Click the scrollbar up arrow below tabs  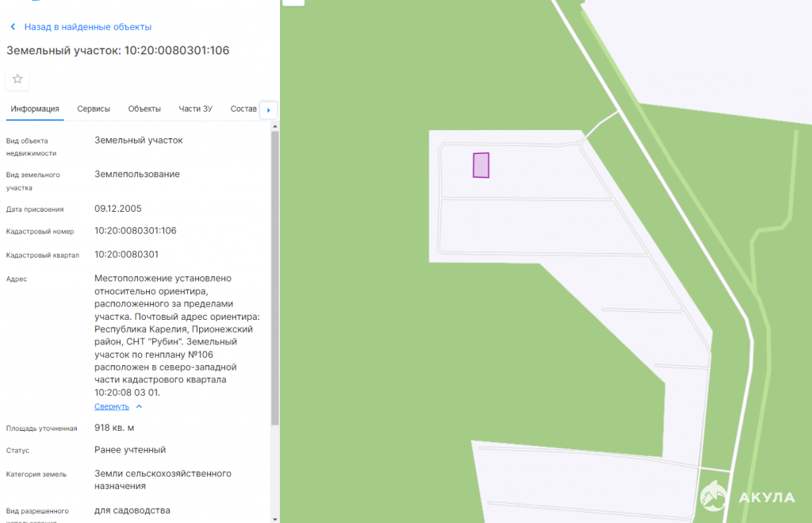274,126
